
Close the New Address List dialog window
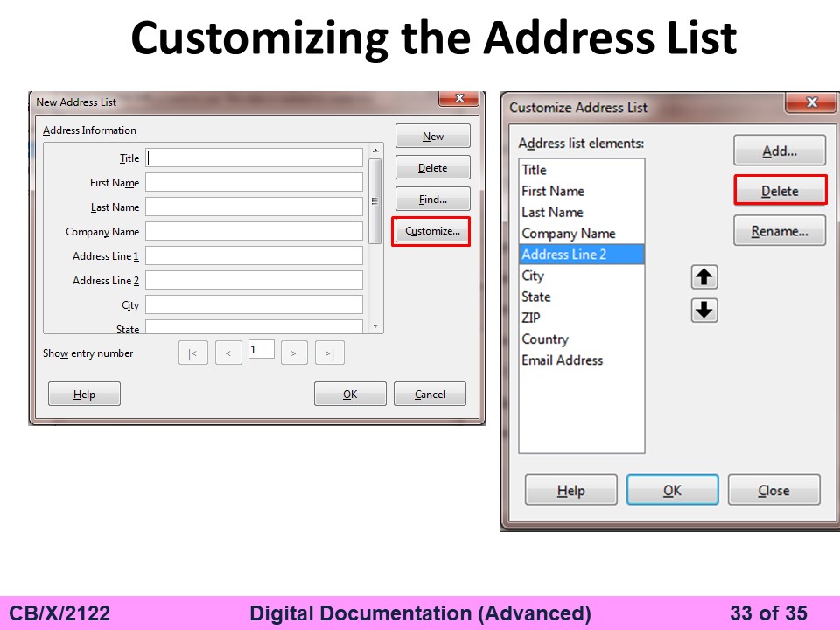pyautogui.click(x=459, y=98)
